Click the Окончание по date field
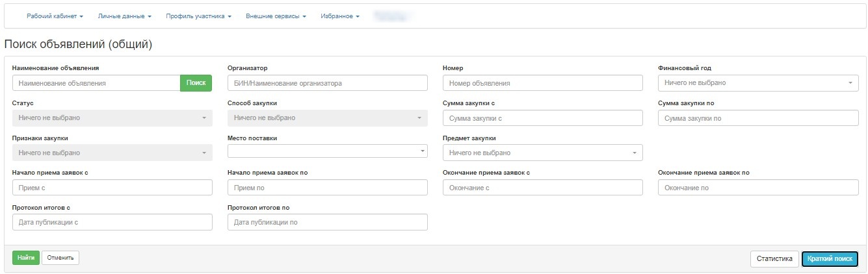The width and height of the screenshot is (868, 274). tap(758, 187)
